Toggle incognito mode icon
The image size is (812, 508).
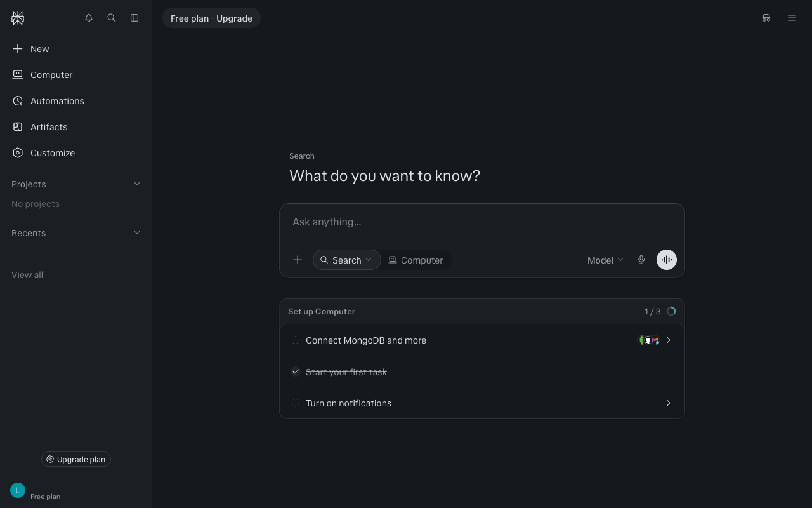(766, 18)
